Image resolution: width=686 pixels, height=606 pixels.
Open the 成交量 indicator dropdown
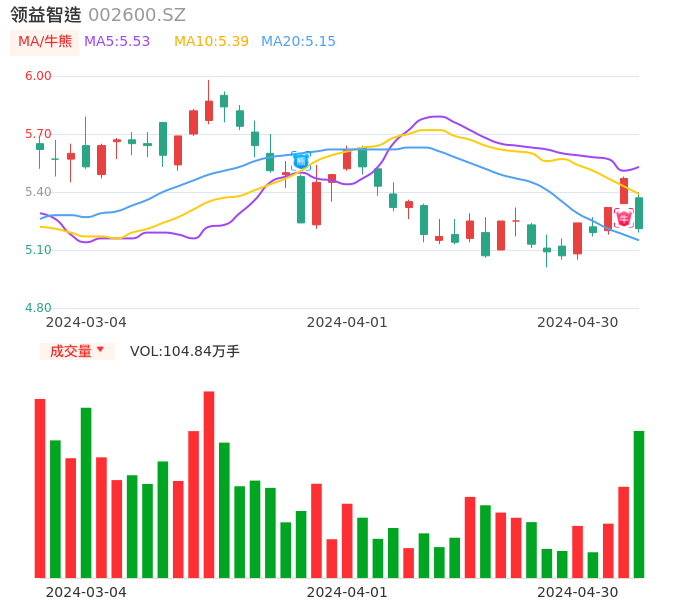[x=77, y=351]
